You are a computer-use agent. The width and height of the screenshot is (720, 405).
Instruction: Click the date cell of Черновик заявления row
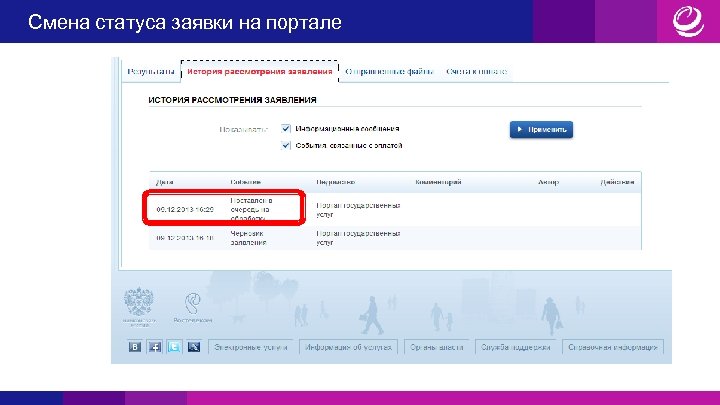(185, 238)
